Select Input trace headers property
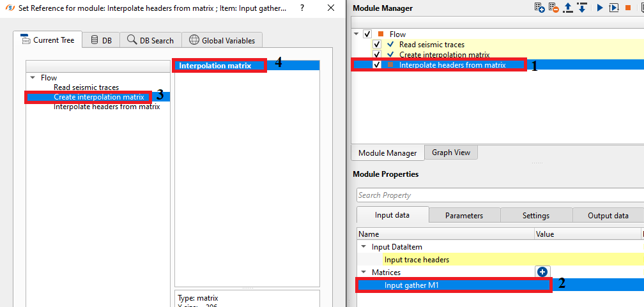The width and height of the screenshot is (644, 307). coord(417,259)
